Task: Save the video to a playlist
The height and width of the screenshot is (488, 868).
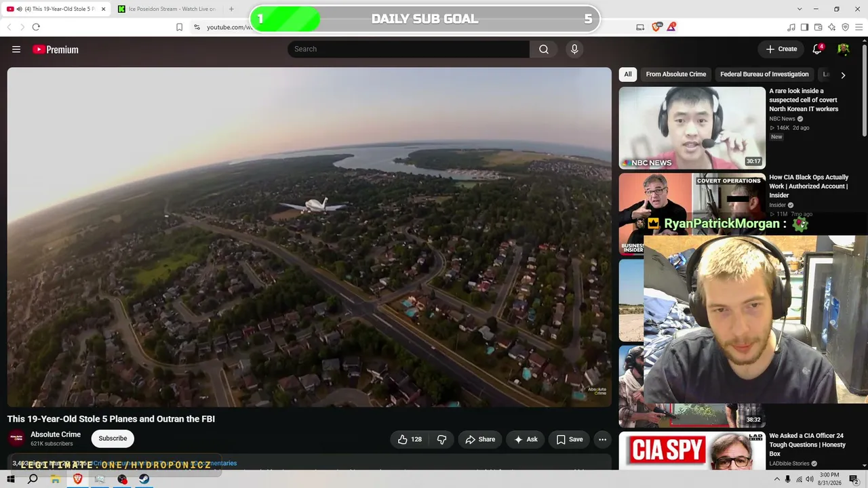Action: (x=570, y=439)
